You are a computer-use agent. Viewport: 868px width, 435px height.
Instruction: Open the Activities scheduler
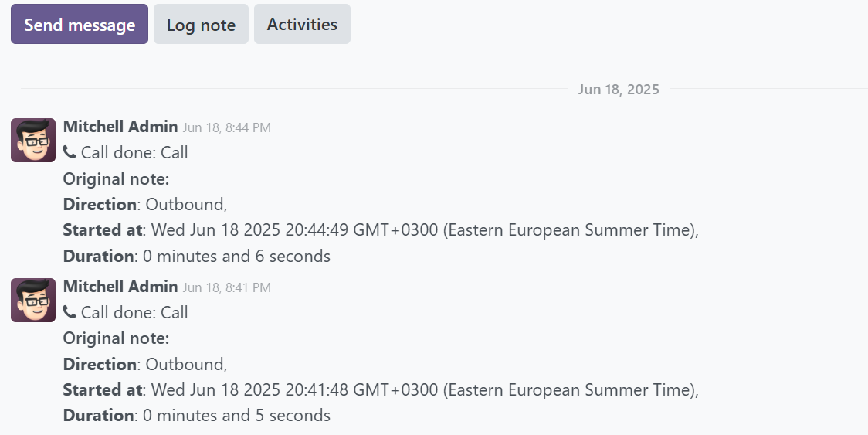[302, 24]
